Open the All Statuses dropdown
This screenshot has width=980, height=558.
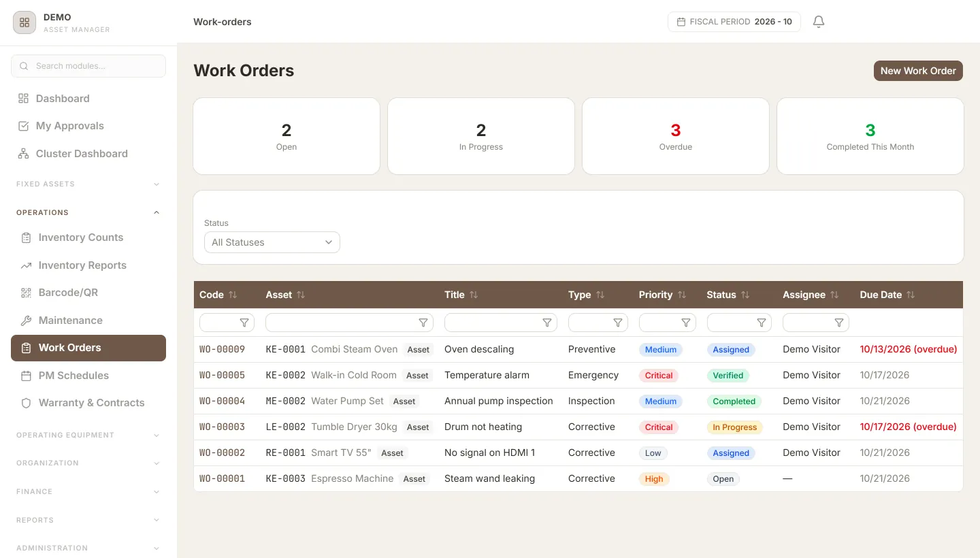tap(272, 242)
